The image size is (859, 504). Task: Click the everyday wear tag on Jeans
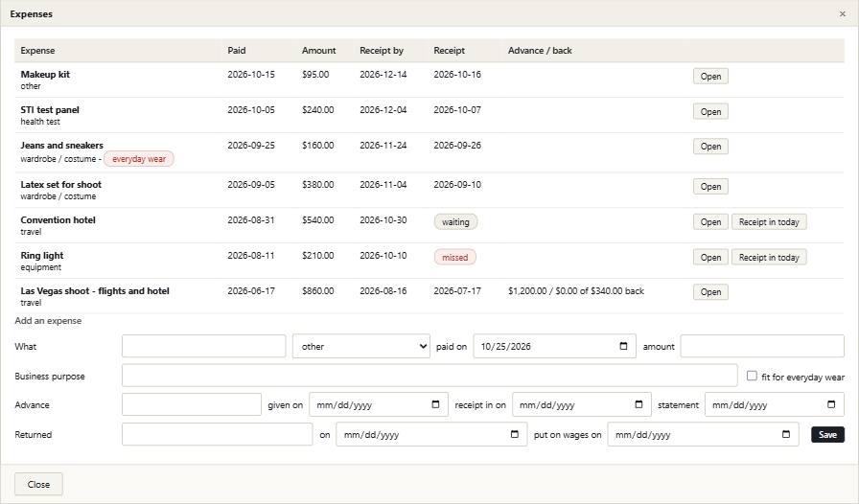[139, 159]
